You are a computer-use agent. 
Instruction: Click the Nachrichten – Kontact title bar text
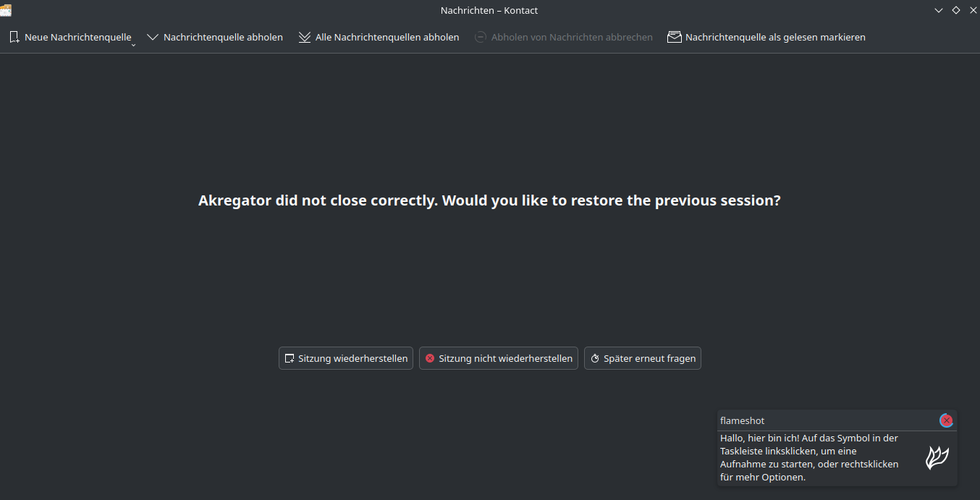[x=489, y=10]
